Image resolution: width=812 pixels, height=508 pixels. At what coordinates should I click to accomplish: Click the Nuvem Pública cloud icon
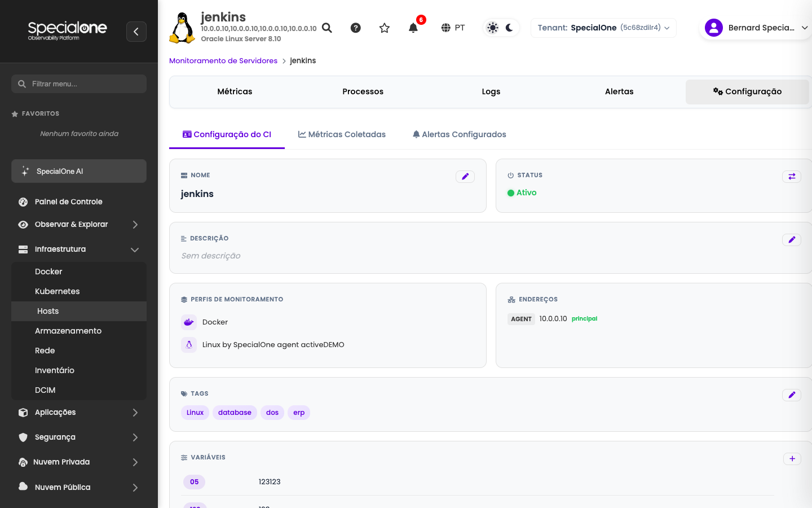pyautogui.click(x=23, y=487)
